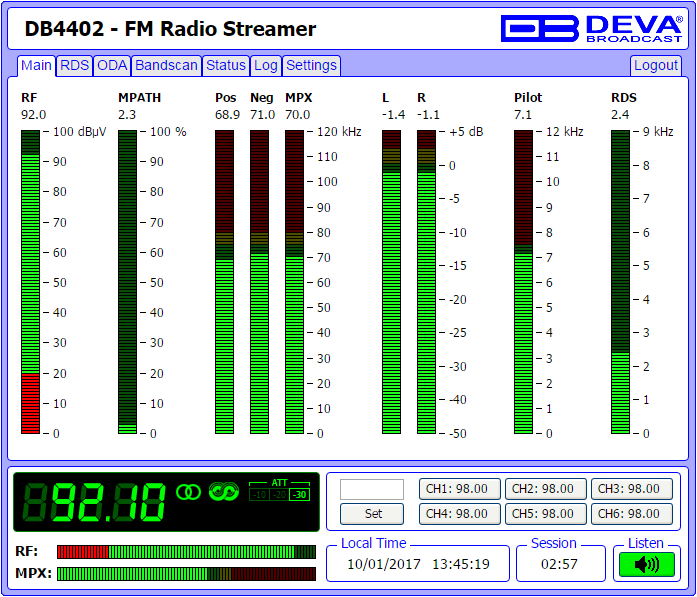Click the L value -1.4
The image size is (697, 597).
coord(393,115)
